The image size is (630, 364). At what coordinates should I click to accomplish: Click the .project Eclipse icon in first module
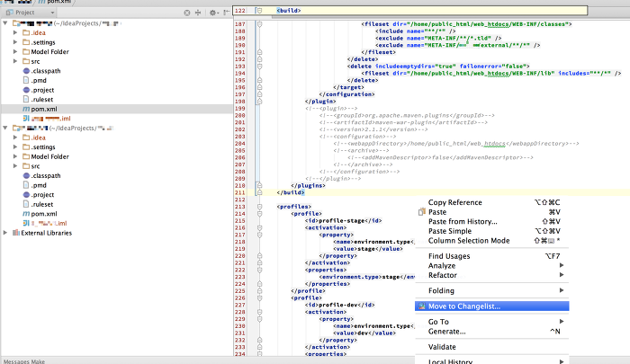point(26,90)
